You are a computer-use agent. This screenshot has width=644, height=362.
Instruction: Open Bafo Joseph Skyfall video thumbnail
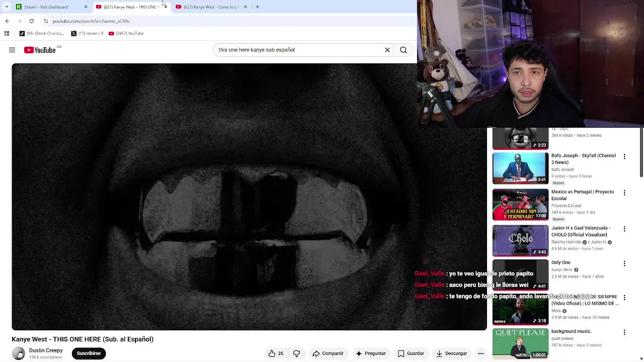pyautogui.click(x=520, y=168)
